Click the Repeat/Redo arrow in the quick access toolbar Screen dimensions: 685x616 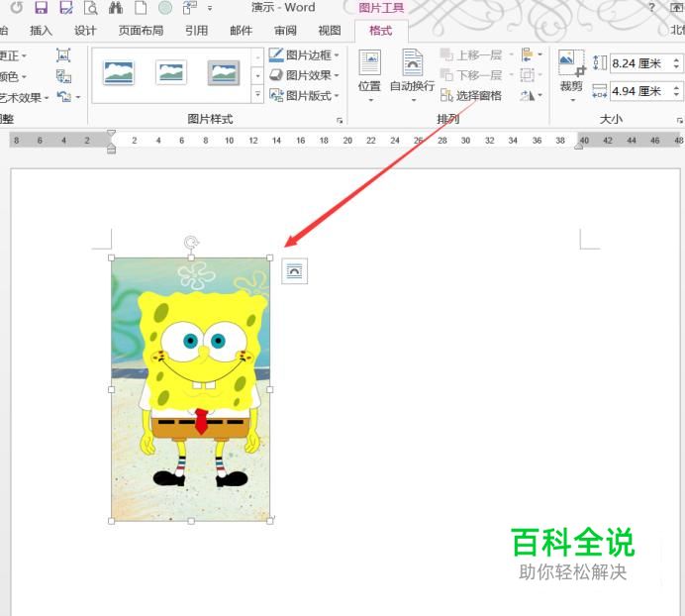pyautogui.click(x=17, y=8)
